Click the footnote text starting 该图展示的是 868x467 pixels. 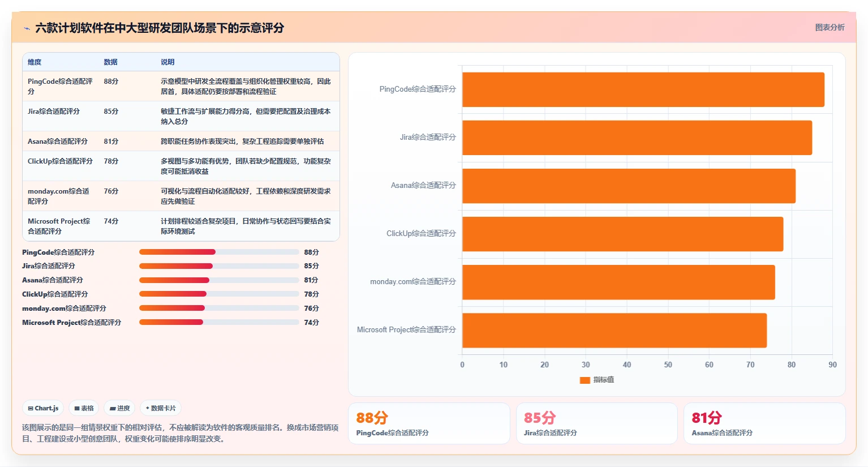click(x=181, y=433)
